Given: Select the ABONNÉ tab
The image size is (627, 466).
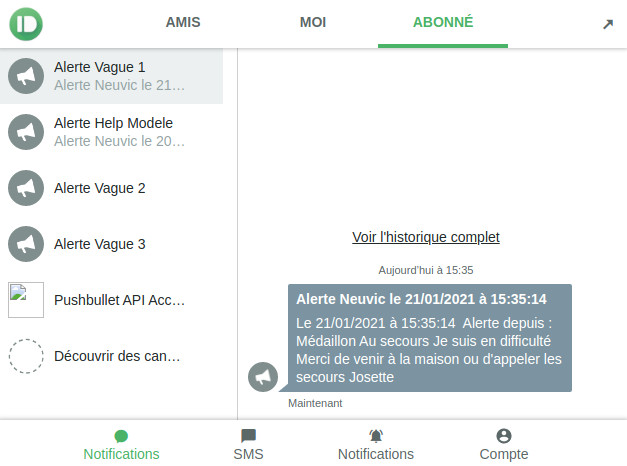Looking at the screenshot, I should point(443,22).
